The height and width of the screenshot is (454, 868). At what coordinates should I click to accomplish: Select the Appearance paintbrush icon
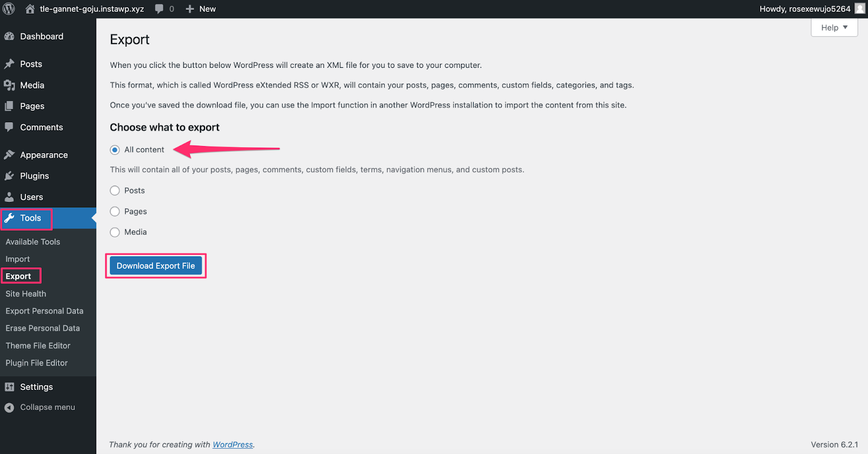pyautogui.click(x=10, y=154)
